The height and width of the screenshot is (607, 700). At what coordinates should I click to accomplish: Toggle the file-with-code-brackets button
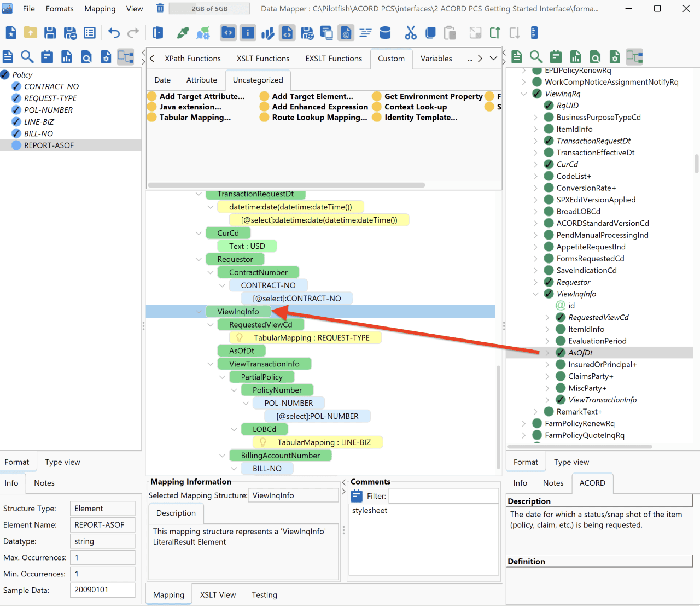pyautogui.click(x=287, y=33)
